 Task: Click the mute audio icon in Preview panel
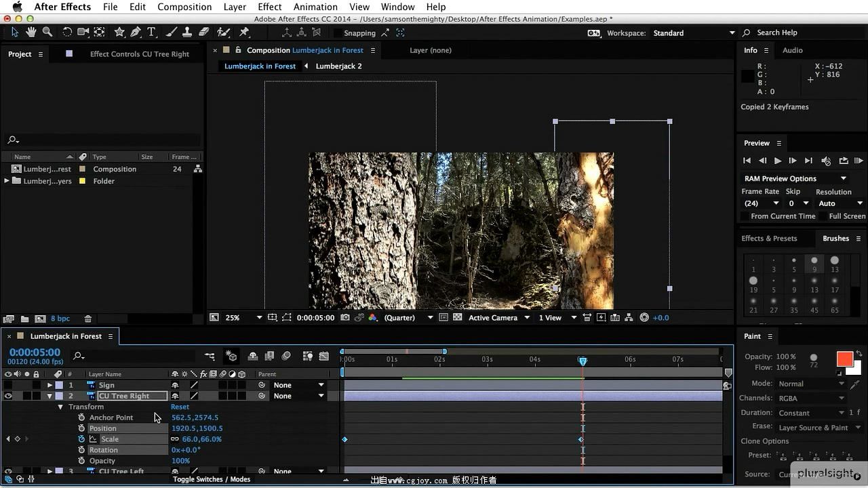click(x=826, y=161)
